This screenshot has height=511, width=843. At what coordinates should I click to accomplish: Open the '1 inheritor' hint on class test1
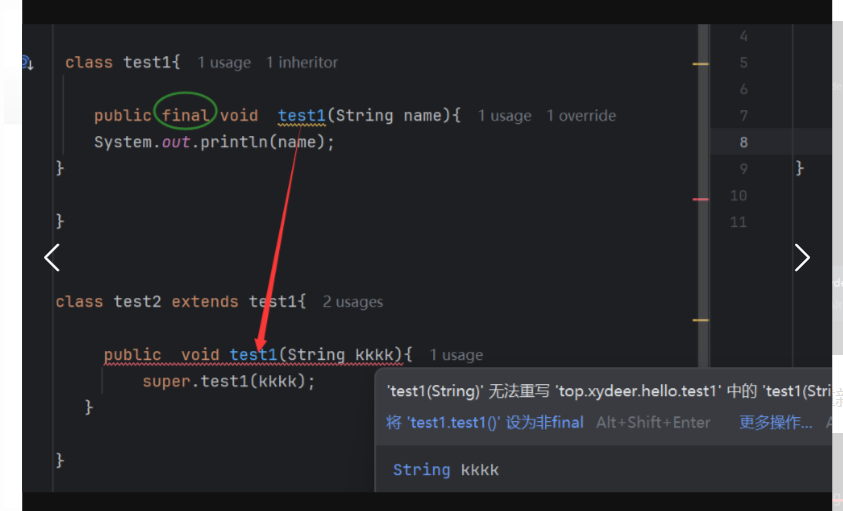tap(301, 63)
